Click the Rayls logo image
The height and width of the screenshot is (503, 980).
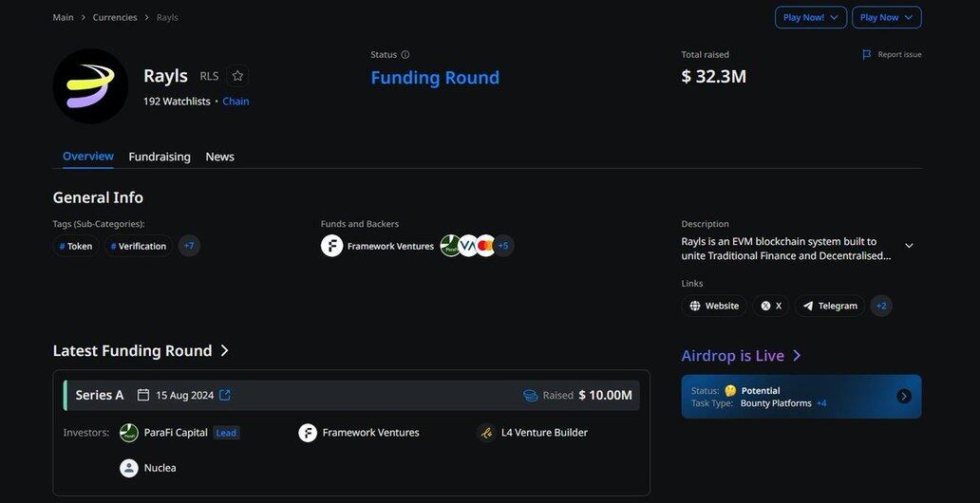click(90, 86)
